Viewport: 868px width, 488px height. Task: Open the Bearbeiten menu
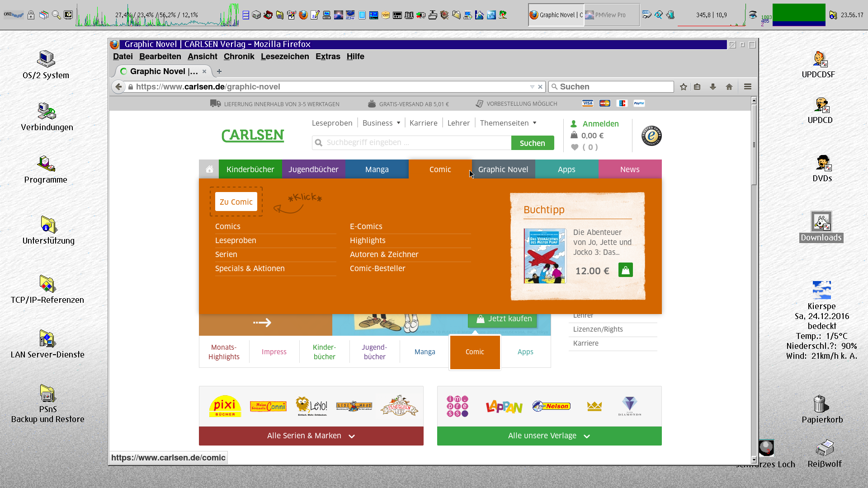[160, 56]
